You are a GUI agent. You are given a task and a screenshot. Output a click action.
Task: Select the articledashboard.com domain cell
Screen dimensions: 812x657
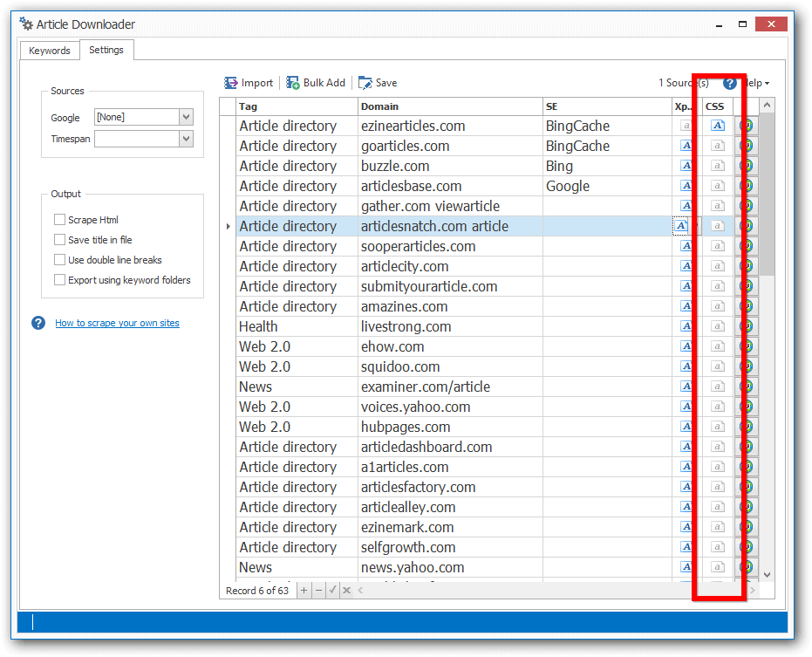click(x=450, y=447)
